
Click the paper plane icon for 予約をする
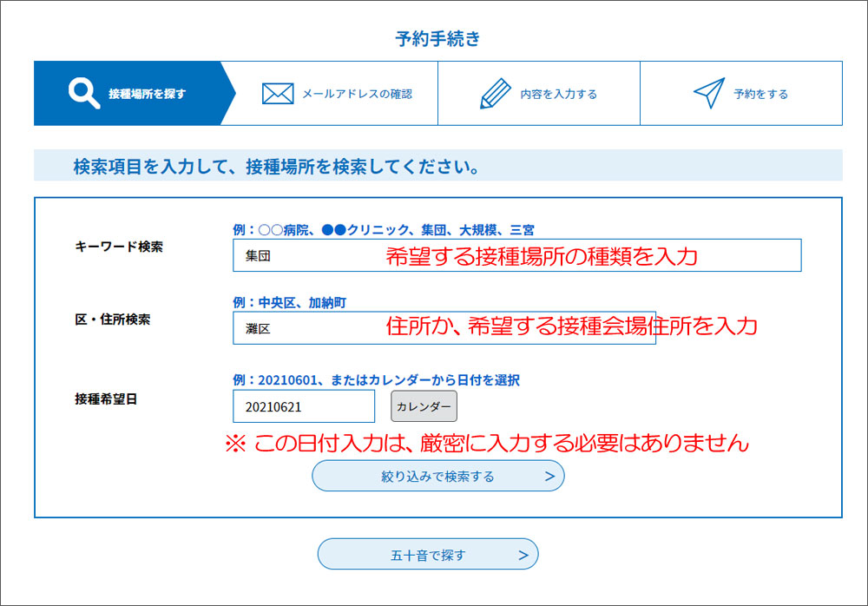point(709,93)
